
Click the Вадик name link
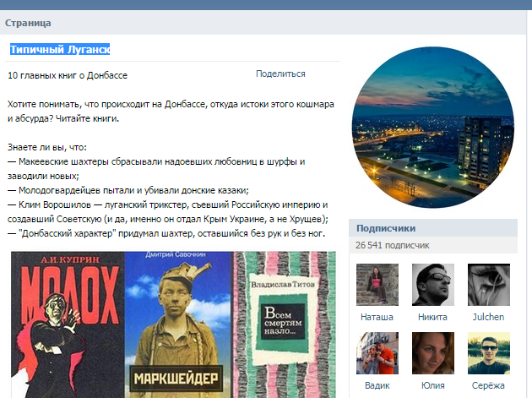coord(377,386)
